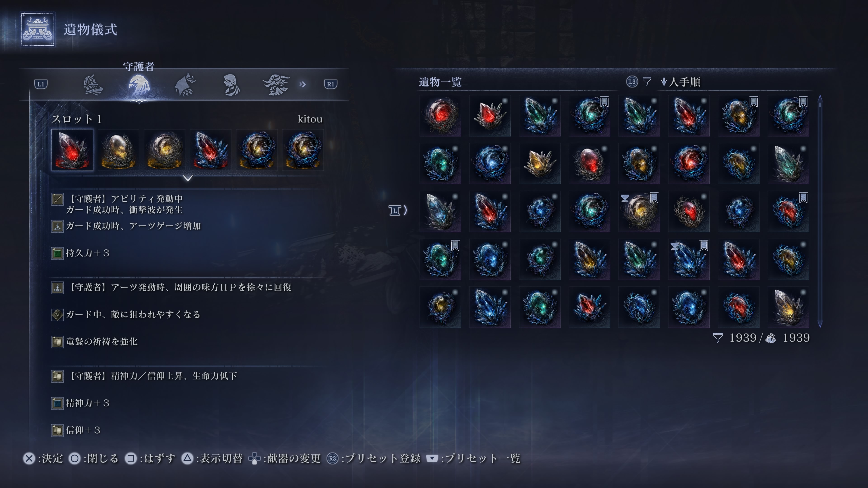868x488 pixels.
Task: Click the L1 previous character button
Action: click(41, 84)
